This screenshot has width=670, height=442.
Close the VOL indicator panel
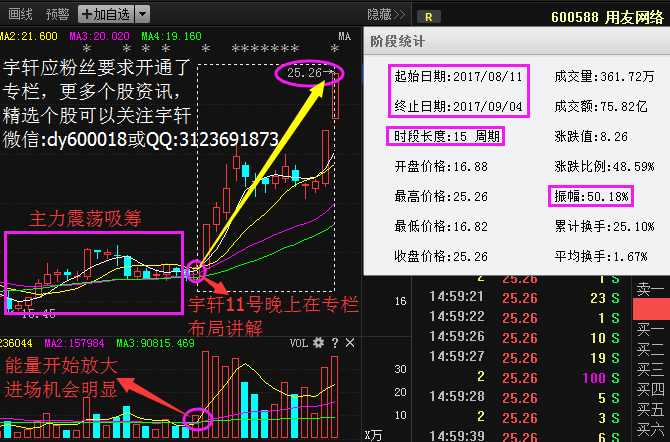coord(347,343)
